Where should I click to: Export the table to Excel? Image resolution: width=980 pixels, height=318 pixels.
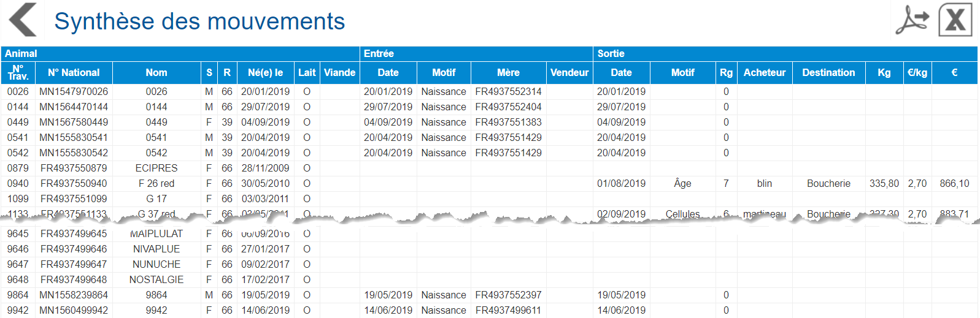point(955,20)
